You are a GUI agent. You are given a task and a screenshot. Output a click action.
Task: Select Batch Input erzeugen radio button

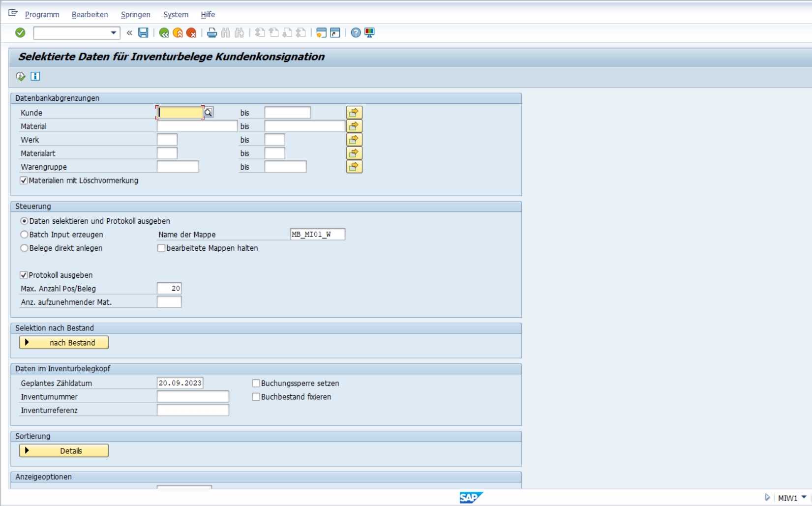coord(24,235)
